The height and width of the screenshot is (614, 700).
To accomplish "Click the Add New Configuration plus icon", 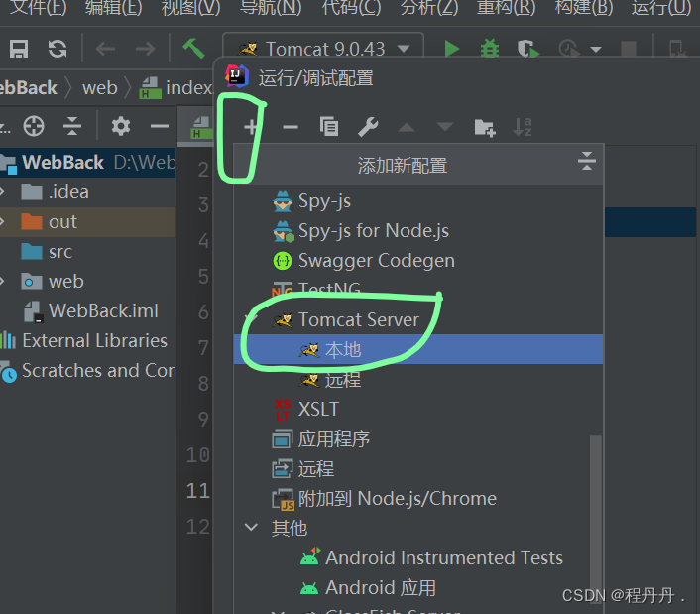I will coord(251,127).
